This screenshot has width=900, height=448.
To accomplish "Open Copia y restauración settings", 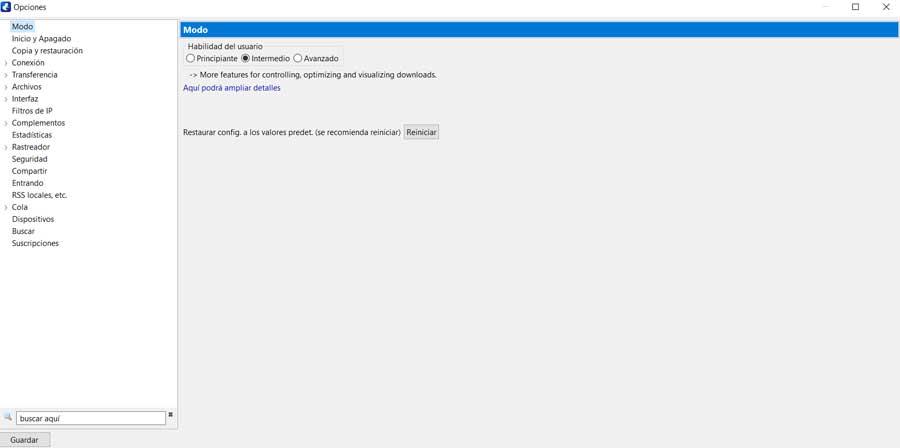I will [x=47, y=50].
